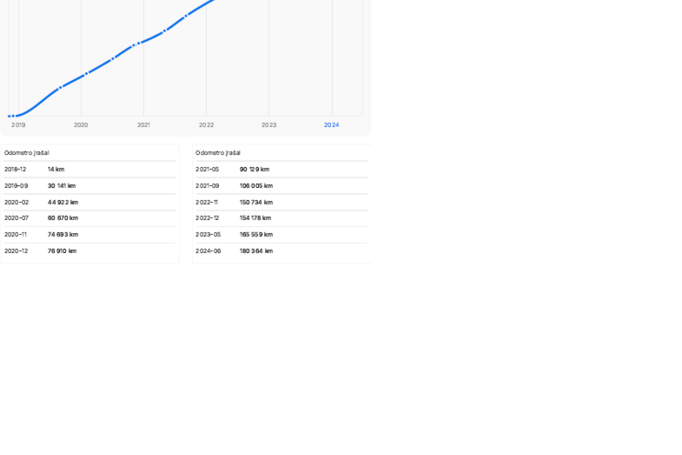Click the 2021-05 reading of 90 129 km
Viewport: 682px width, 455px height.
point(281,169)
